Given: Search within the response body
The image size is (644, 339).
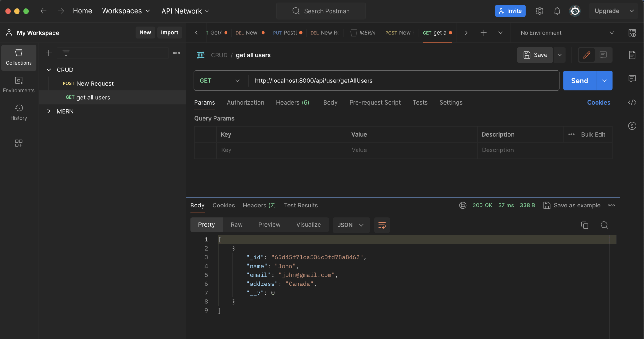Looking at the screenshot, I should (604, 225).
